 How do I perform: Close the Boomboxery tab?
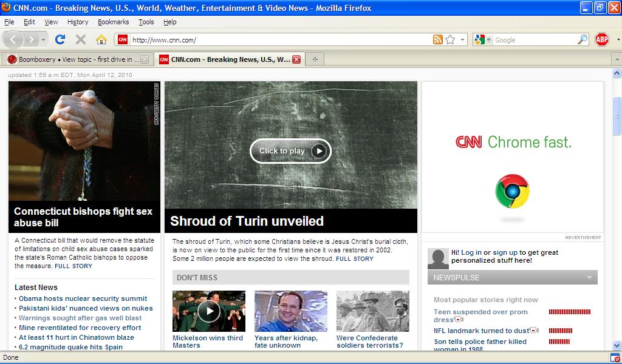tap(145, 59)
